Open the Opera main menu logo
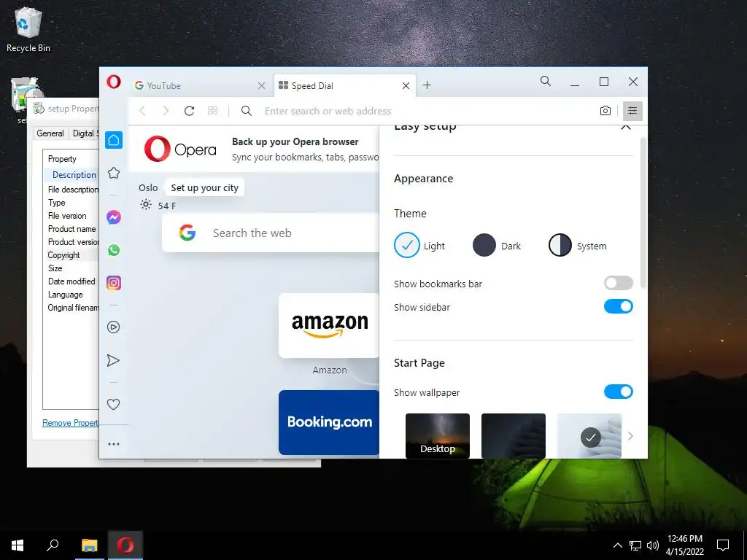Image resolution: width=747 pixels, height=560 pixels. click(114, 82)
